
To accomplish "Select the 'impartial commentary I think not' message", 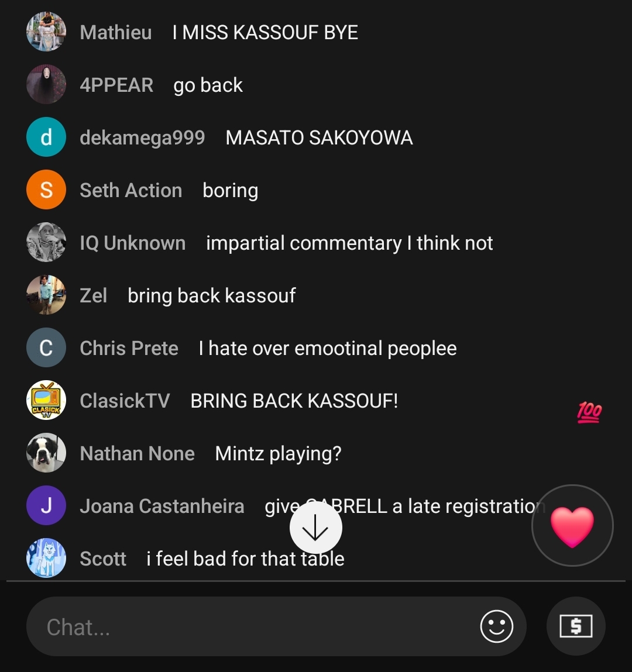I will tap(349, 243).
